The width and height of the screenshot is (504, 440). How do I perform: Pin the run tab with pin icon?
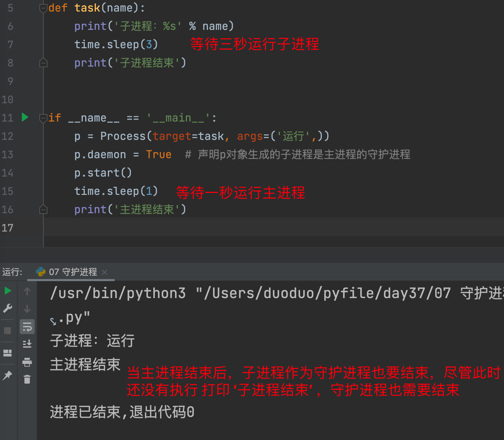(x=7, y=375)
